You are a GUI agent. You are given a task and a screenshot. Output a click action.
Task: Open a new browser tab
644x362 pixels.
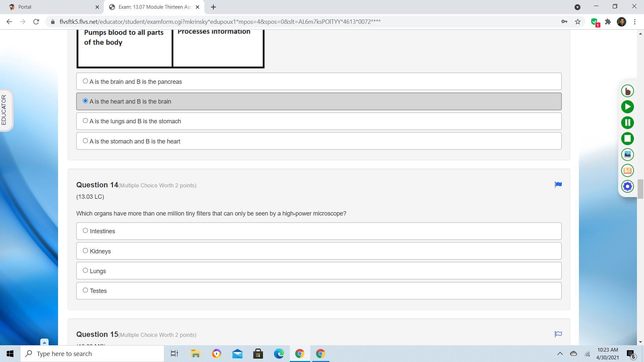[x=213, y=7]
